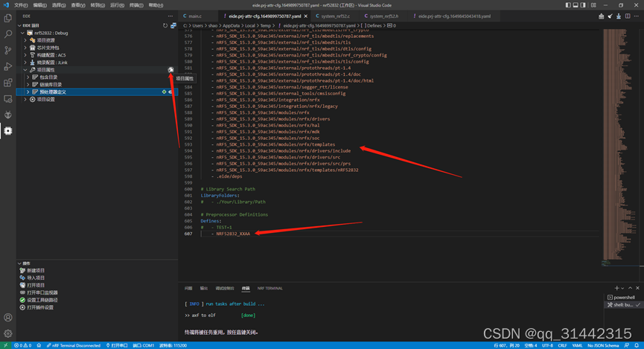Image resolution: width=644 pixels, height=349 pixels.
Task: Expand the 链接库目录 node
Action: (x=28, y=85)
